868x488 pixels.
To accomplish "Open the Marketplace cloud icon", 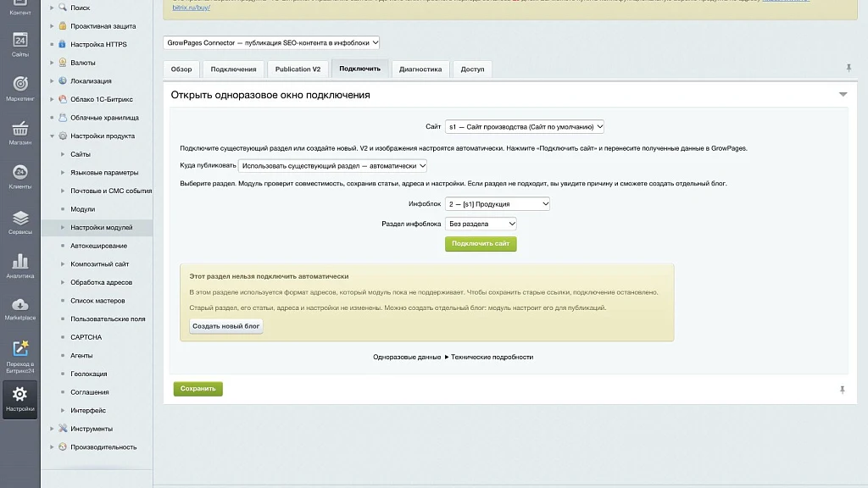I will click(20, 304).
